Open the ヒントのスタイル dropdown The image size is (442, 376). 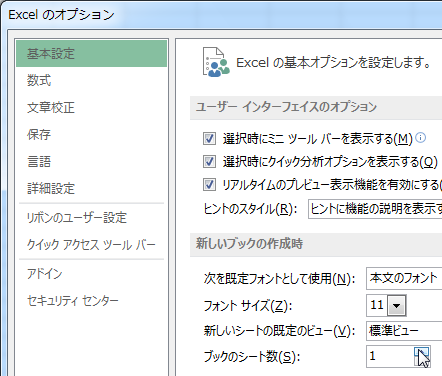pos(375,209)
